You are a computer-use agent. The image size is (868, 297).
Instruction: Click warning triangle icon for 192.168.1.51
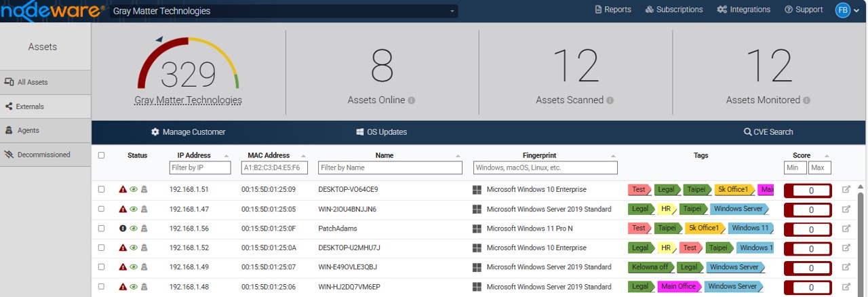123,190
